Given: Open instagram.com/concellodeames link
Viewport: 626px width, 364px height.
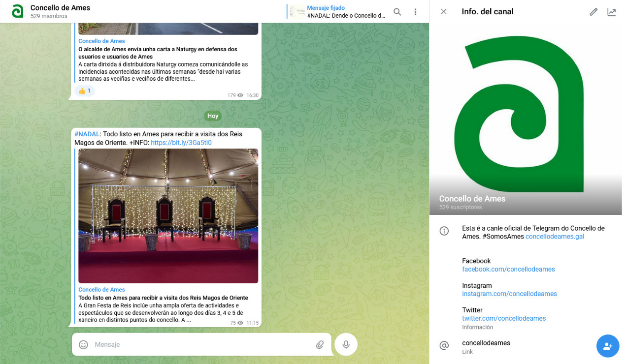Looking at the screenshot, I should point(509,294).
